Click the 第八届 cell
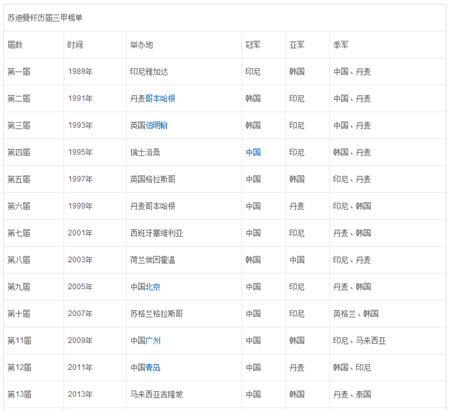450x411 pixels. pyautogui.click(x=19, y=260)
